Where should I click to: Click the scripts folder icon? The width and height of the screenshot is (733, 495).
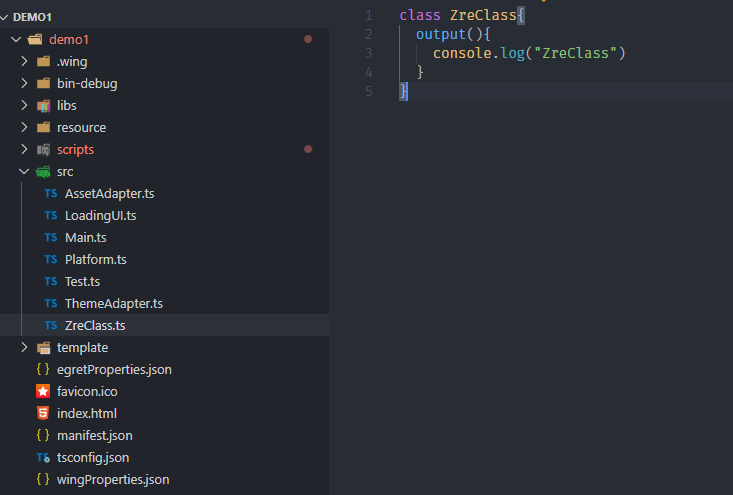tap(43, 150)
